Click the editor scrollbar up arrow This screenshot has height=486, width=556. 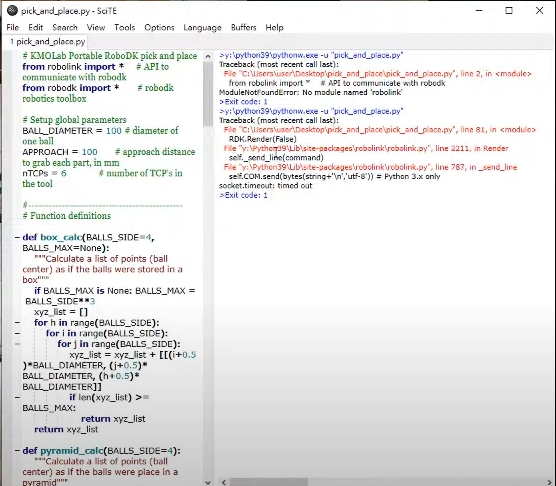208,56
